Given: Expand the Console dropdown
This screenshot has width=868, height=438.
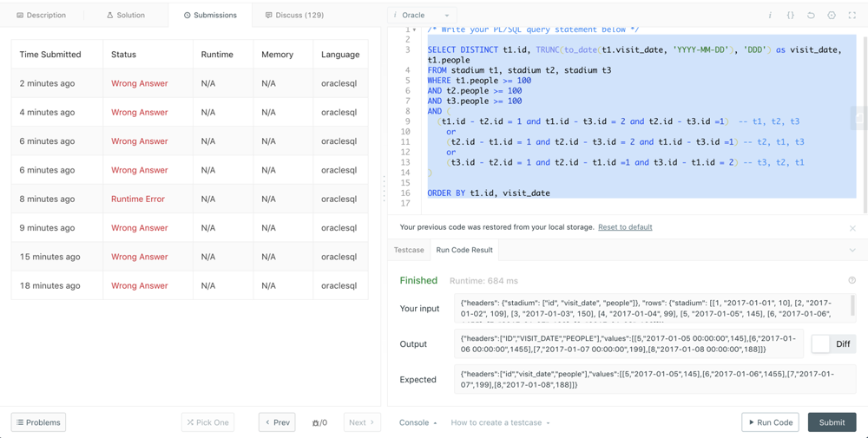Looking at the screenshot, I should pyautogui.click(x=418, y=422).
